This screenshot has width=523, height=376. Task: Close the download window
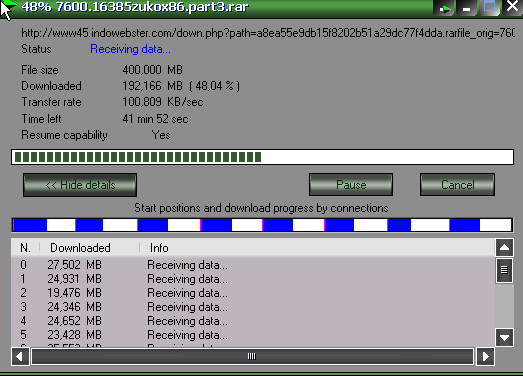pyautogui.click(x=513, y=7)
